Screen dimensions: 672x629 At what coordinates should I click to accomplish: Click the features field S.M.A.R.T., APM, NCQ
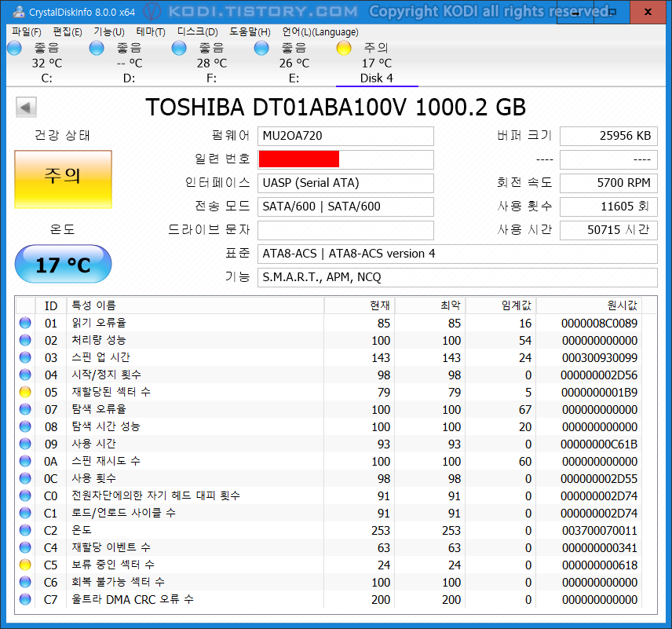point(457,277)
